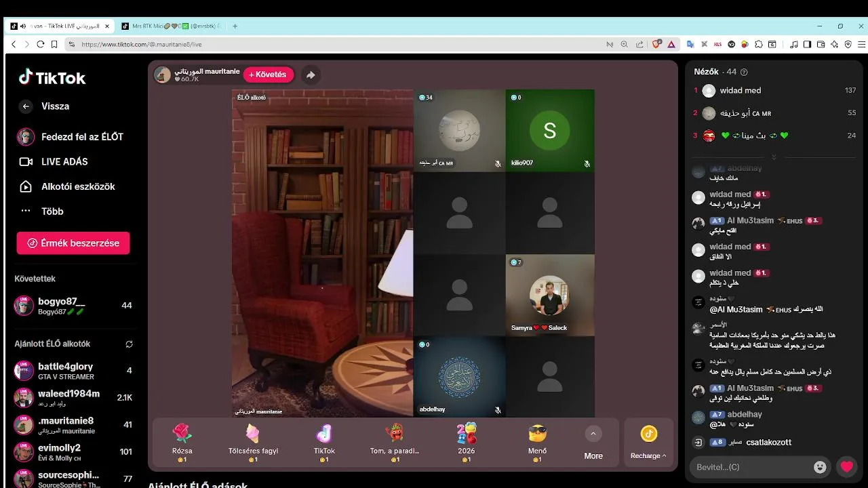Open top viewer widad med
This screenshot has height=488, width=868.
coord(774,90)
